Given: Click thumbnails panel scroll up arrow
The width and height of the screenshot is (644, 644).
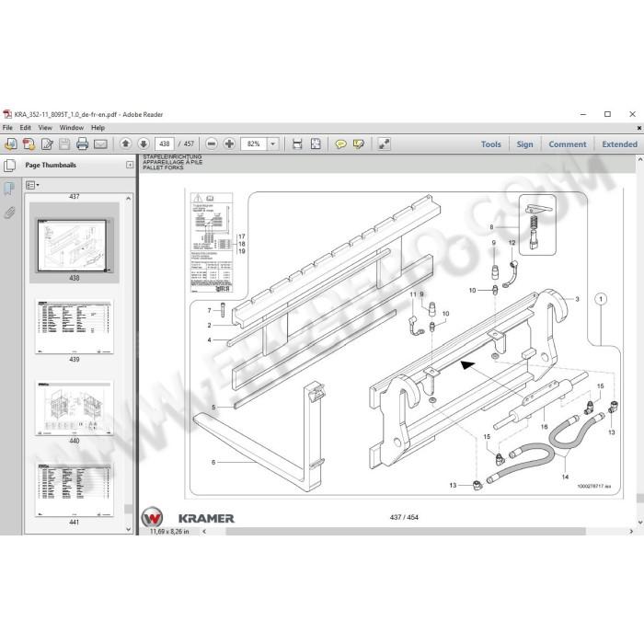Looking at the screenshot, I should (129, 199).
